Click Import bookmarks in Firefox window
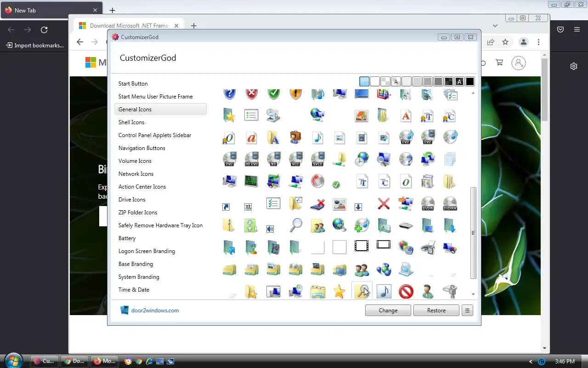This screenshot has width=588, height=368. 35,46
